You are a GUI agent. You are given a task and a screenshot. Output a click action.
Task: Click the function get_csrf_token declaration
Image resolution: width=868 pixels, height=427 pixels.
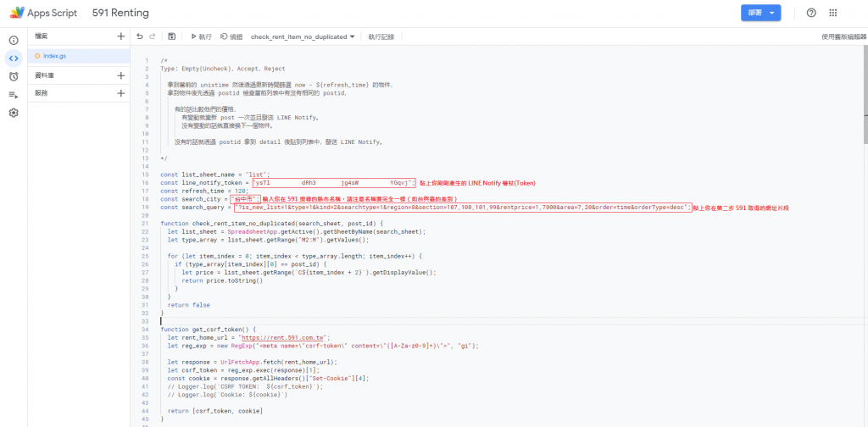point(209,329)
